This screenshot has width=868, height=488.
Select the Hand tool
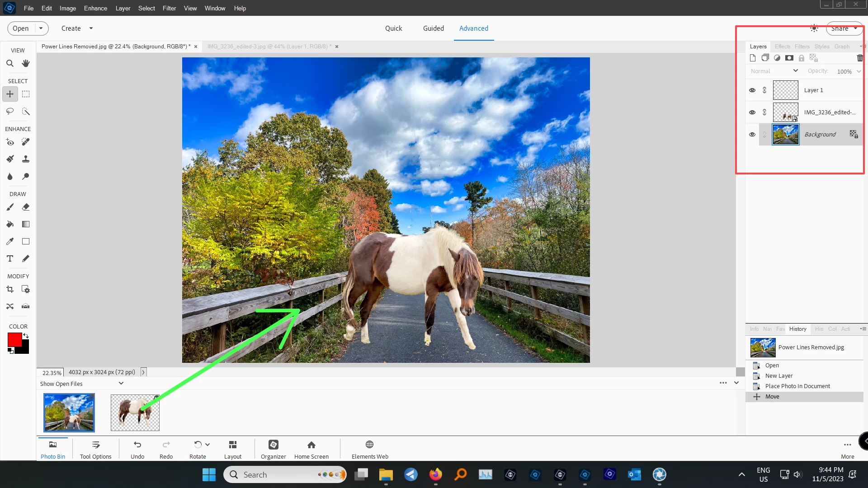click(26, 64)
